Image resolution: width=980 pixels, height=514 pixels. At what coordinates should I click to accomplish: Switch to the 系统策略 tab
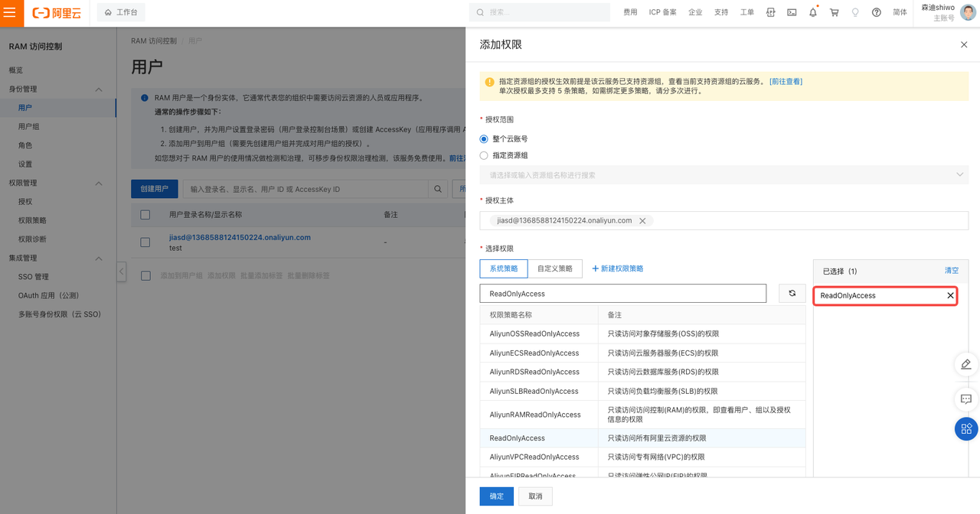click(504, 268)
